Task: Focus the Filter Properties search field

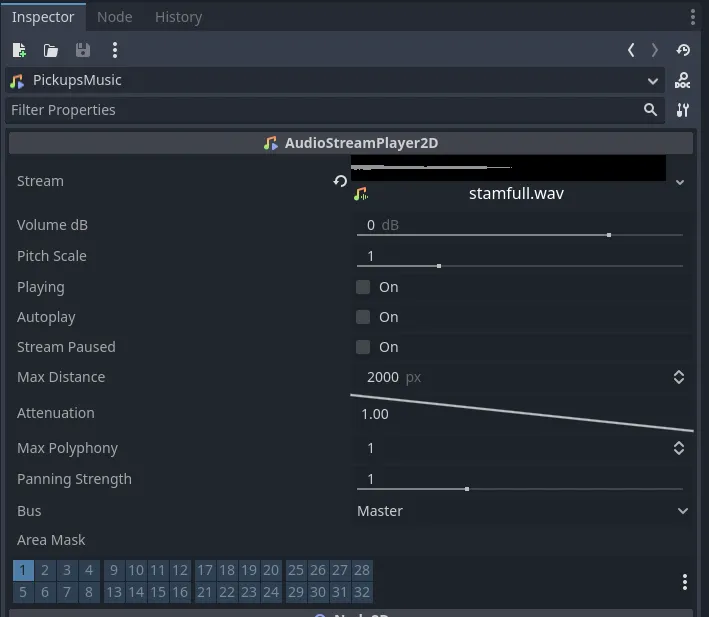Action: click(335, 110)
